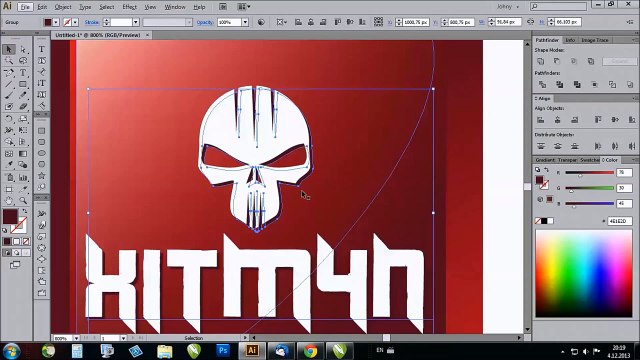The image size is (640, 360).
Task: Select the Magic Wand tool
Action: coord(9,61)
